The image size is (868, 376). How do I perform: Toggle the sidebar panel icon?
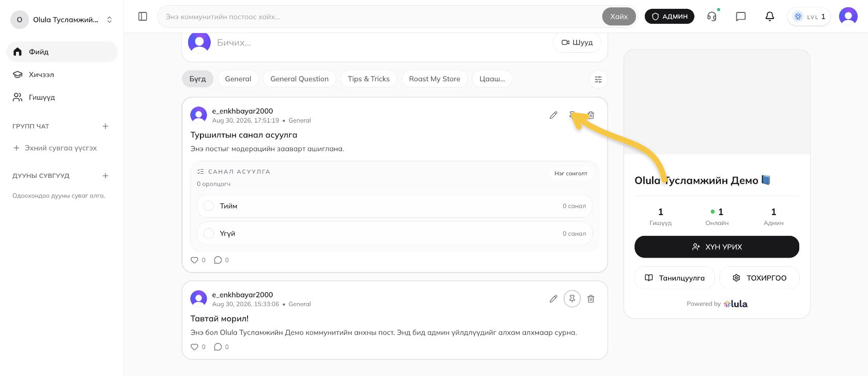[x=143, y=17]
